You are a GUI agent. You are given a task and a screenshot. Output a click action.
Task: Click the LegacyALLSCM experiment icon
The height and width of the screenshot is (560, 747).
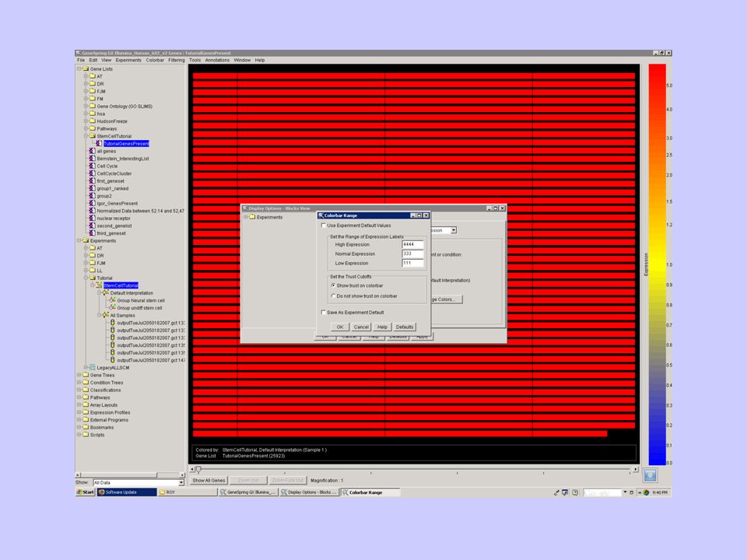point(93,368)
